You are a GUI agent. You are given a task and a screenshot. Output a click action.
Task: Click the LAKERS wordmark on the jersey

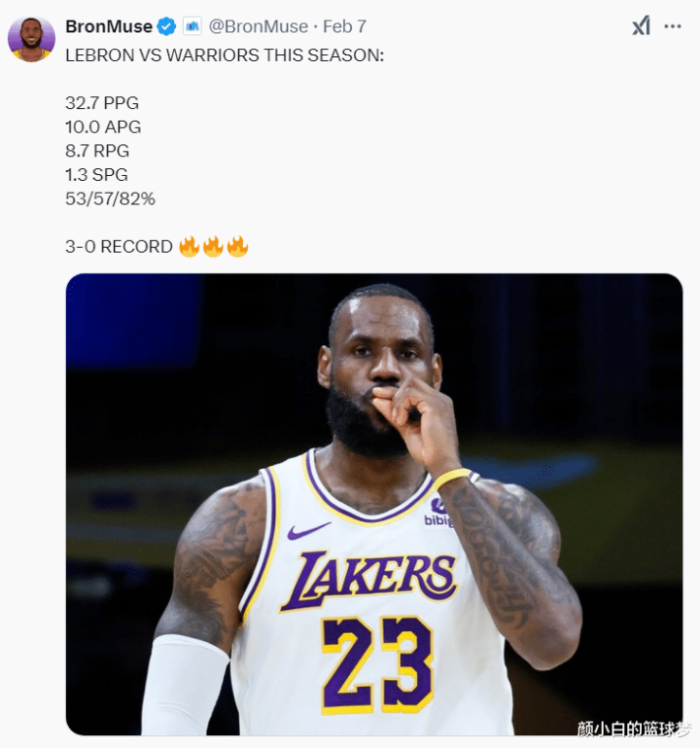tap(367, 579)
